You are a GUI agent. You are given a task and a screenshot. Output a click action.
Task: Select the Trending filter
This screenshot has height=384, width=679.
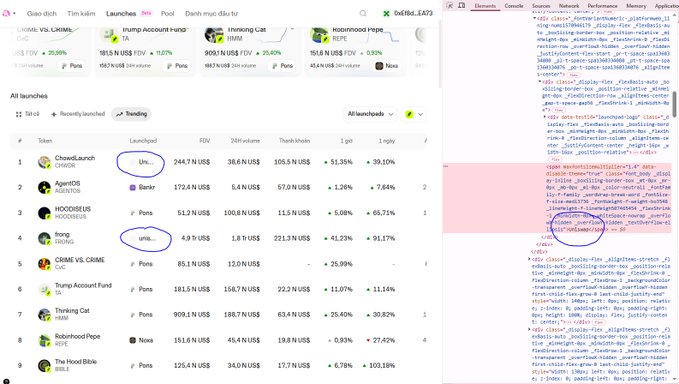pyautogui.click(x=132, y=114)
